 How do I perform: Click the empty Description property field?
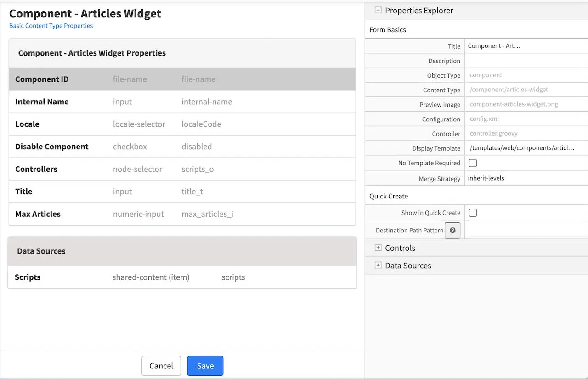pyautogui.click(x=526, y=61)
